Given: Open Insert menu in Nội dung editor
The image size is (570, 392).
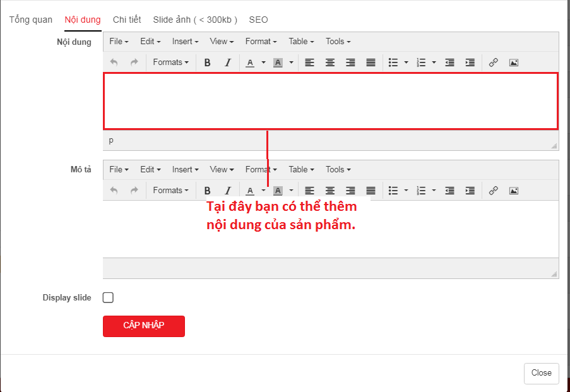Looking at the screenshot, I should click(x=185, y=42).
